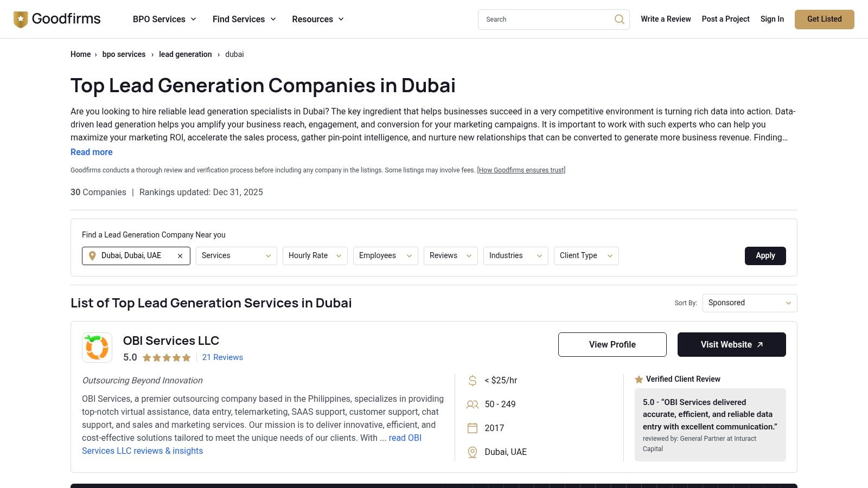Clear the Dubai location with the X icon
The height and width of the screenshot is (488, 868).
click(180, 255)
